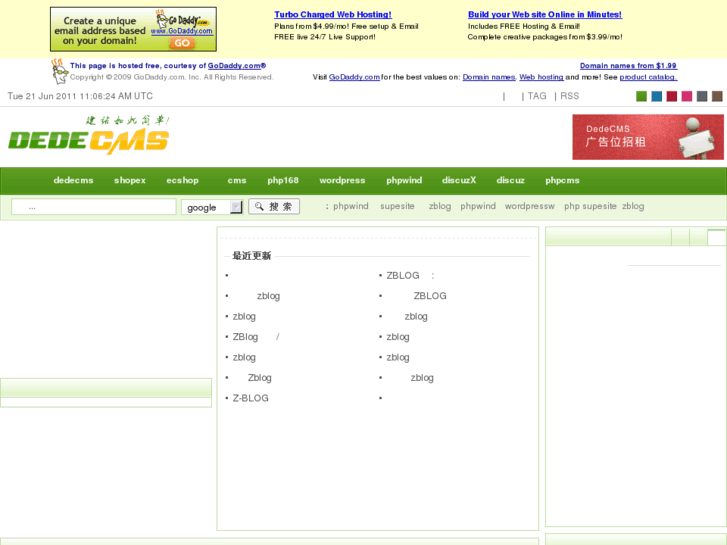Viewport: 727px width, 545px height.
Task: Select the dark red theme color swatch
Action: click(672, 96)
